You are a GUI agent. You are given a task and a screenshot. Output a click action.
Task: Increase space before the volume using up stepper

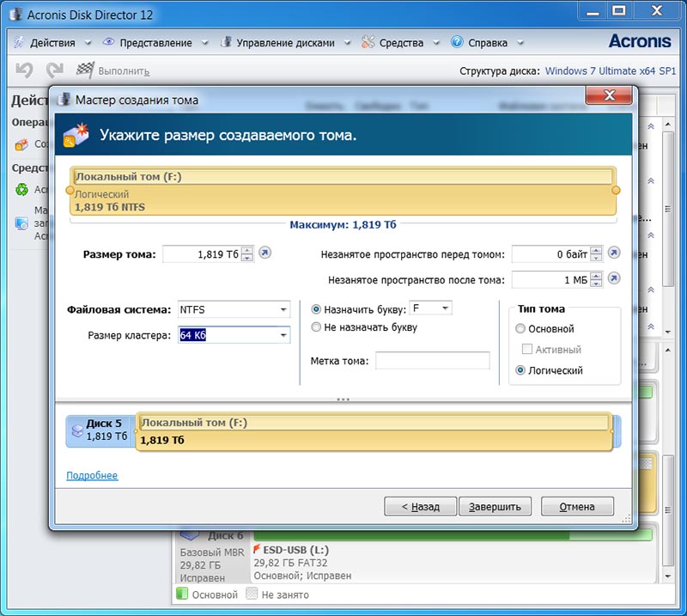(x=596, y=250)
